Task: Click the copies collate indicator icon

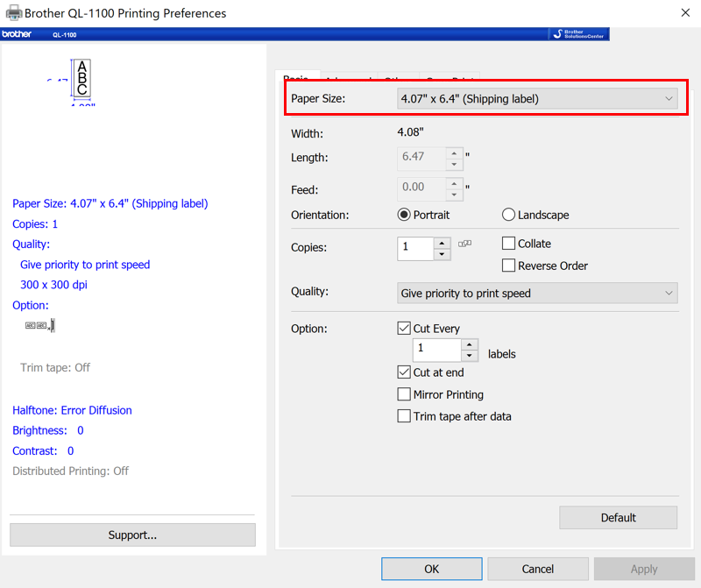Action: click(x=465, y=244)
